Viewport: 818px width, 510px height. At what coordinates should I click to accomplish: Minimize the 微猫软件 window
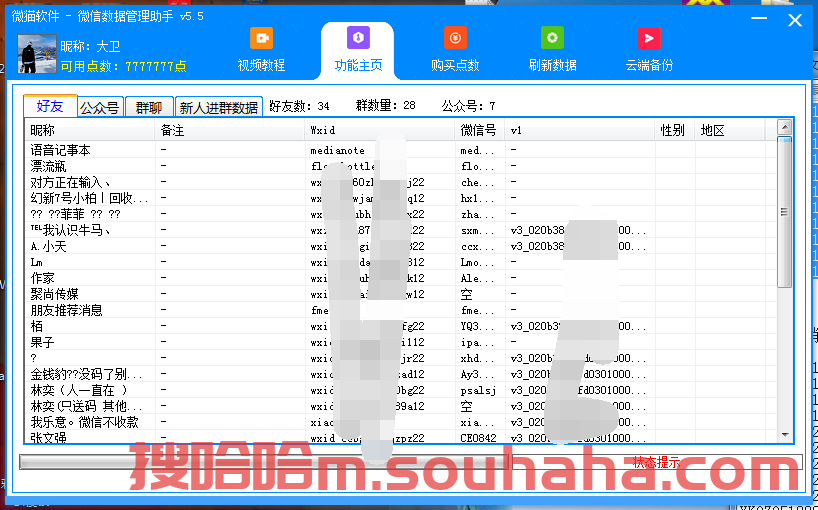click(x=759, y=19)
